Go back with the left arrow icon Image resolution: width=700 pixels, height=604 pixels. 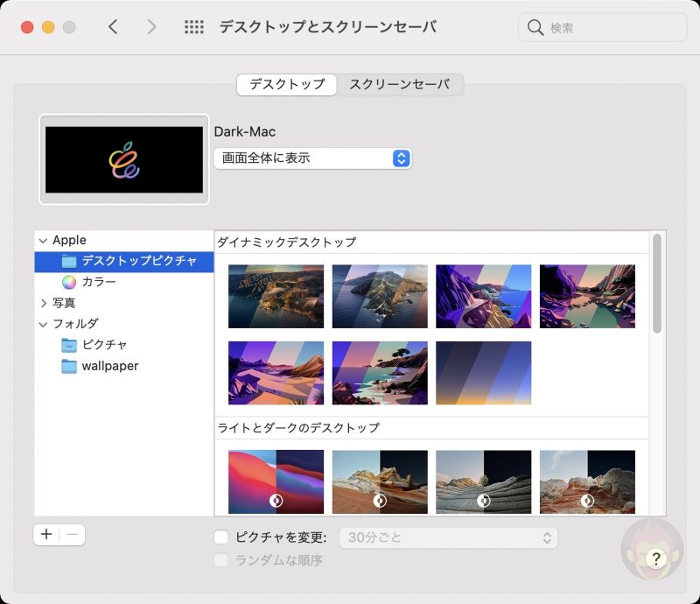113,27
